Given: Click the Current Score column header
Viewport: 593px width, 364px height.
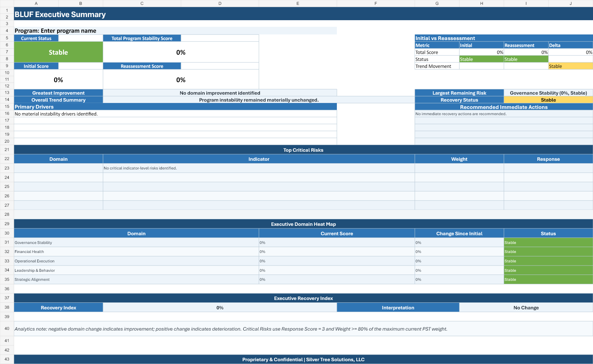Looking at the screenshot, I should pos(337,234).
